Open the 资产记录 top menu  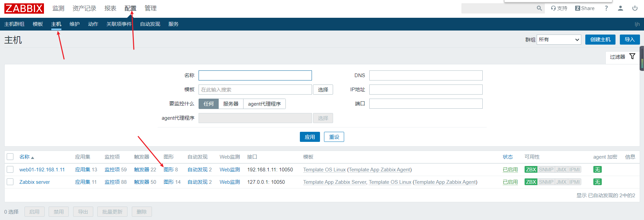84,8
